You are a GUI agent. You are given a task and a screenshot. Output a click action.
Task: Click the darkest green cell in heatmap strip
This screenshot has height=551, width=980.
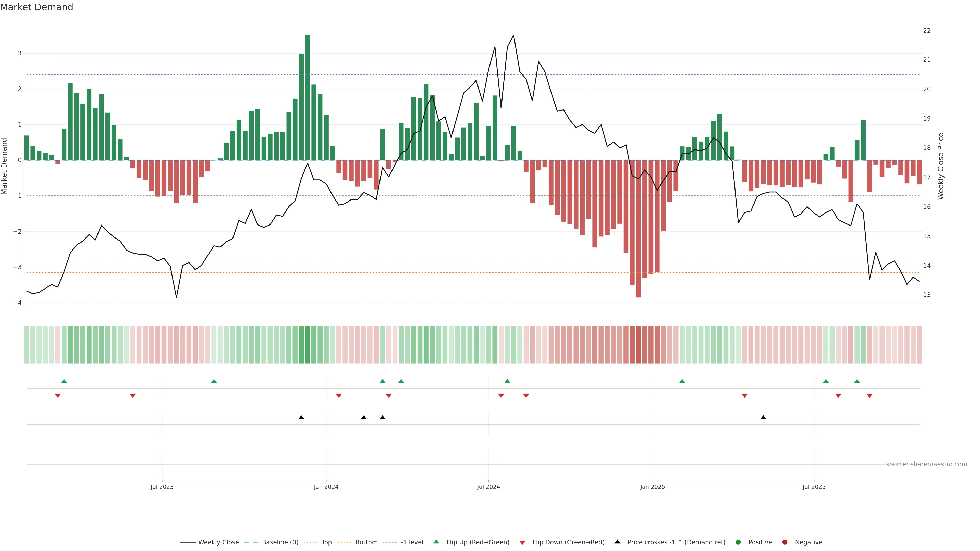(307, 345)
